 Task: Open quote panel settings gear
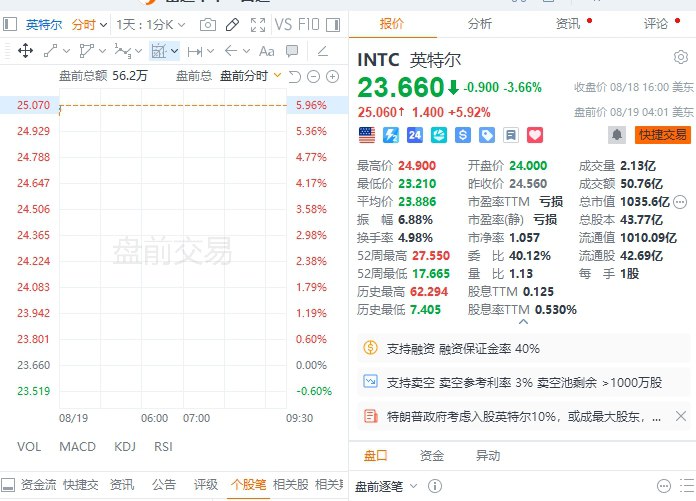(x=680, y=57)
